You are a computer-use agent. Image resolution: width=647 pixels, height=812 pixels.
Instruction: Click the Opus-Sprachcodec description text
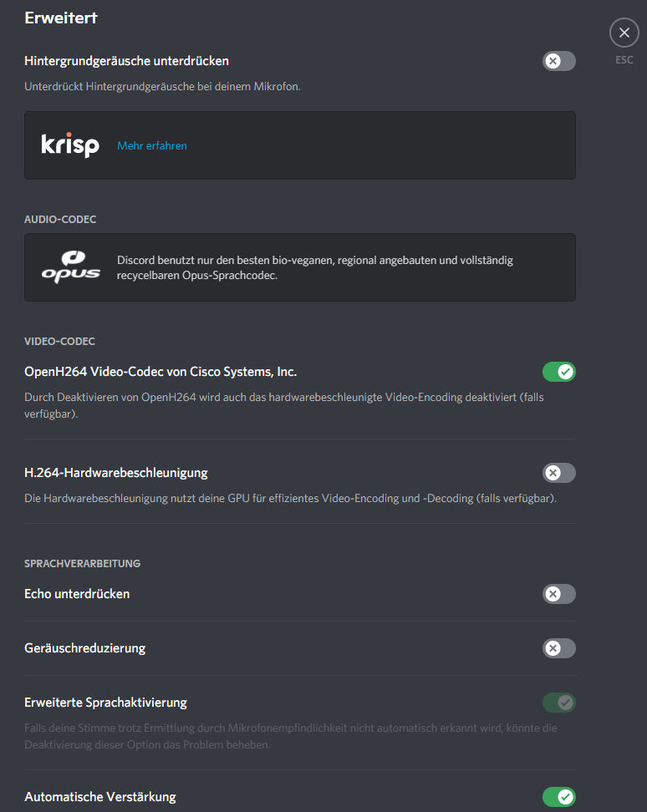coord(314,267)
